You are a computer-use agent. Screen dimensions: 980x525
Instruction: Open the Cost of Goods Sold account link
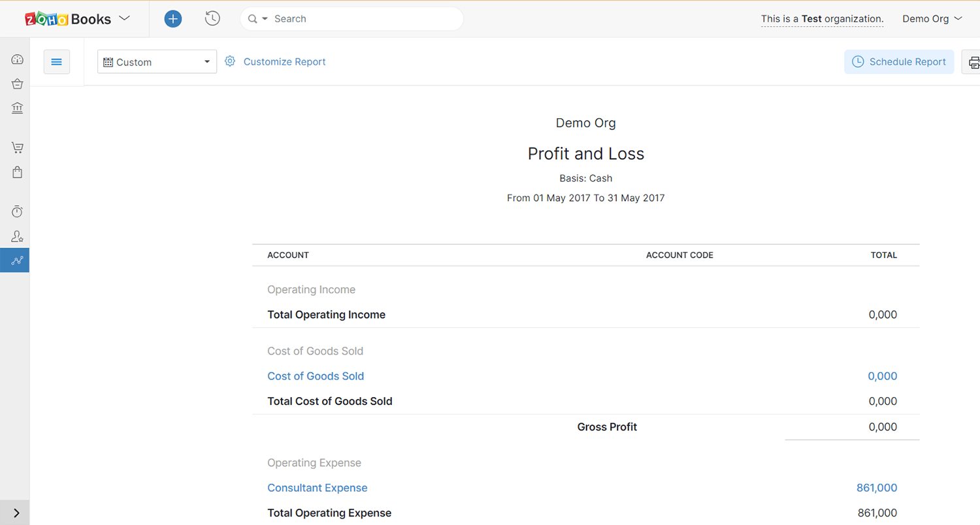[316, 376]
